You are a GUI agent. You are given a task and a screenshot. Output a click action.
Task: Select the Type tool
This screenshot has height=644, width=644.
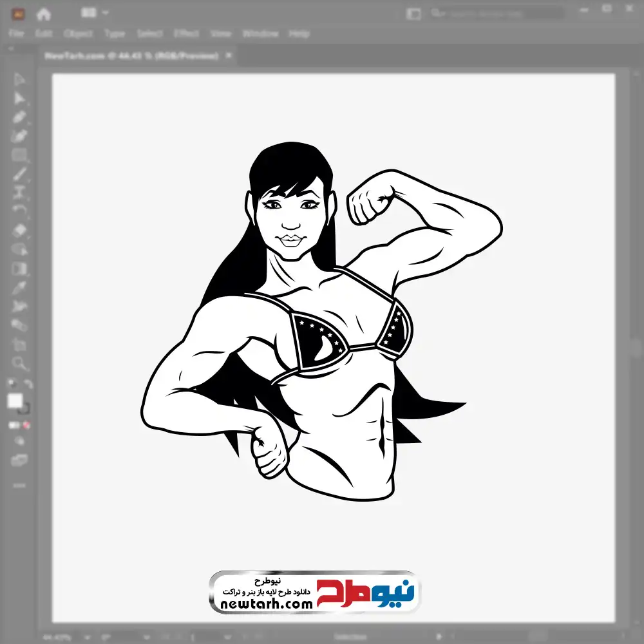click(x=19, y=191)
